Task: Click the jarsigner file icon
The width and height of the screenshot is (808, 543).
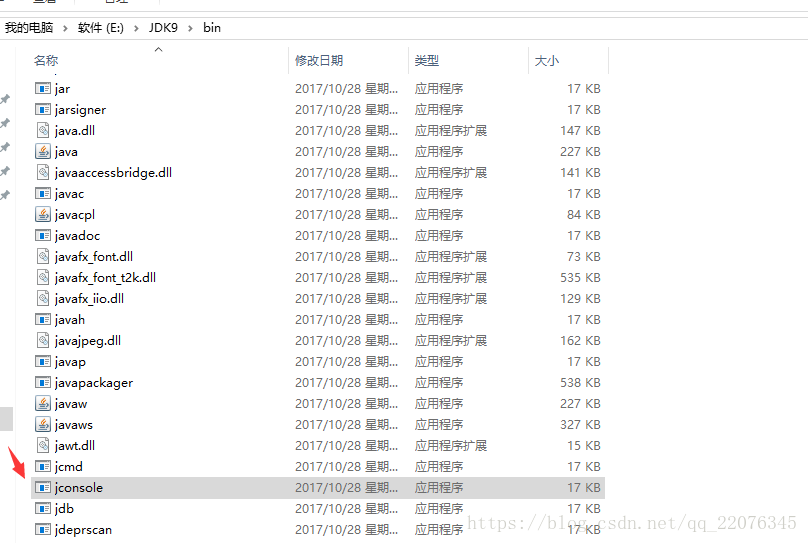Action: coord(43,110)
